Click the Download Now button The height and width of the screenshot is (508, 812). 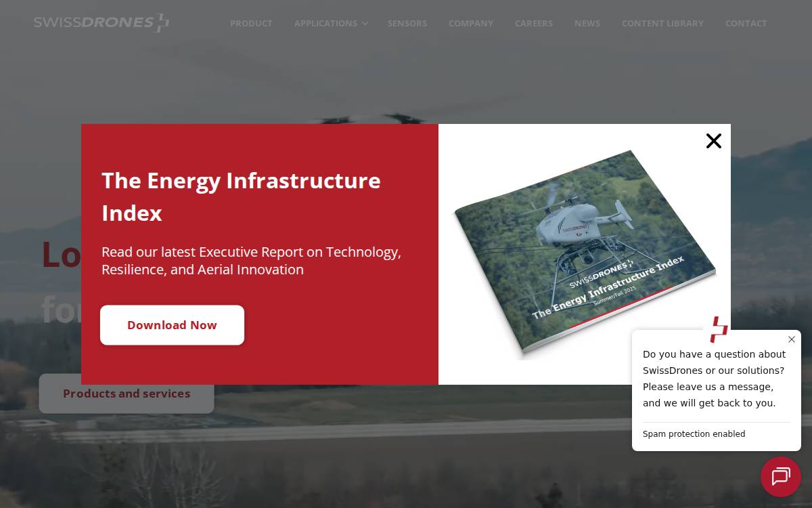pos(172,325)
